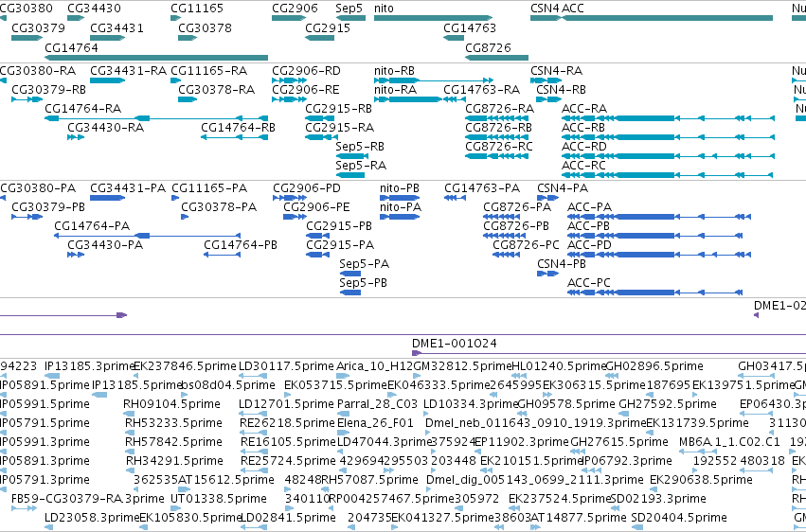The height and width of the screenshot is (532, 806).
Task: Click the FB59-CG30379-RA.3prime EST label
Action: pos(88,499)
